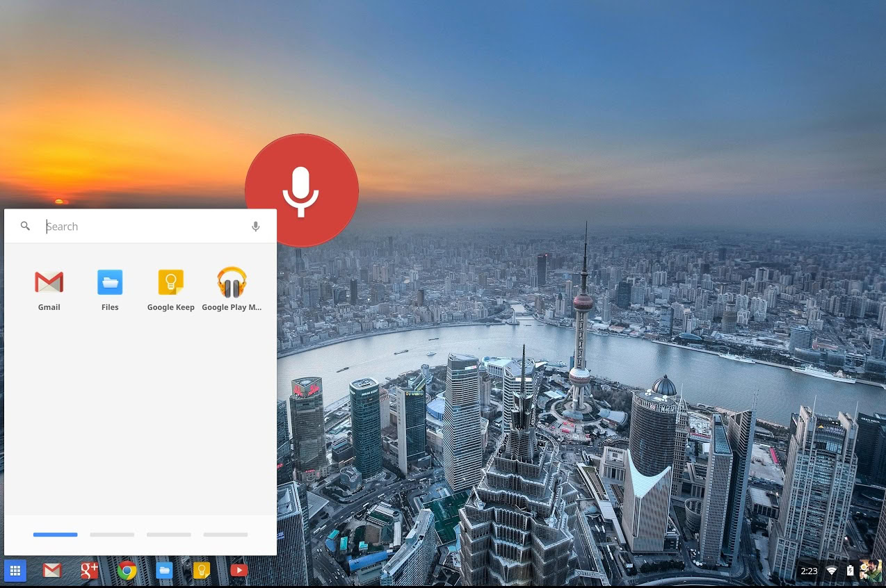Toggle the app launcher grid button on shelf
The image size is (886, 588).
[x=15, y=571]
